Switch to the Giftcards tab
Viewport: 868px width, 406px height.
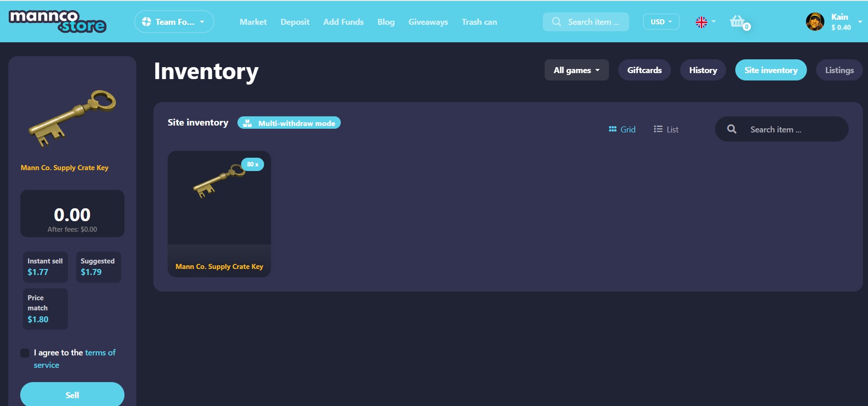tap(644, 70)
